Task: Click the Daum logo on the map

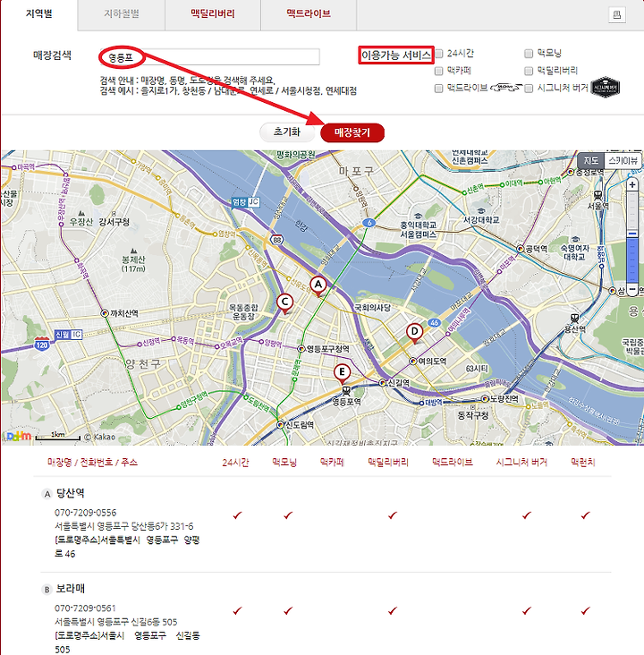Action: click(x=19, y=436)
